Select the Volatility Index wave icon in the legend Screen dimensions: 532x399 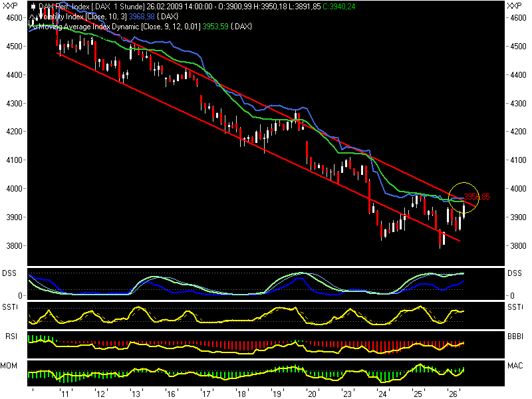[32, 17]
